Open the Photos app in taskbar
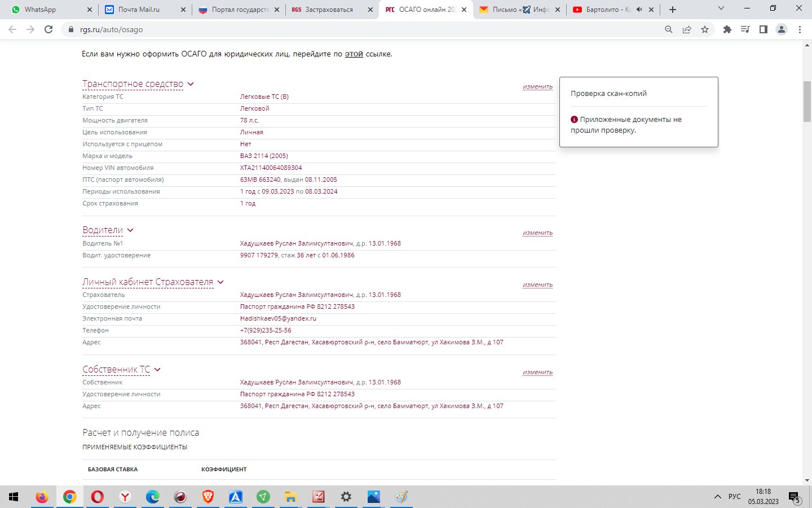 [x=373, y=497]
